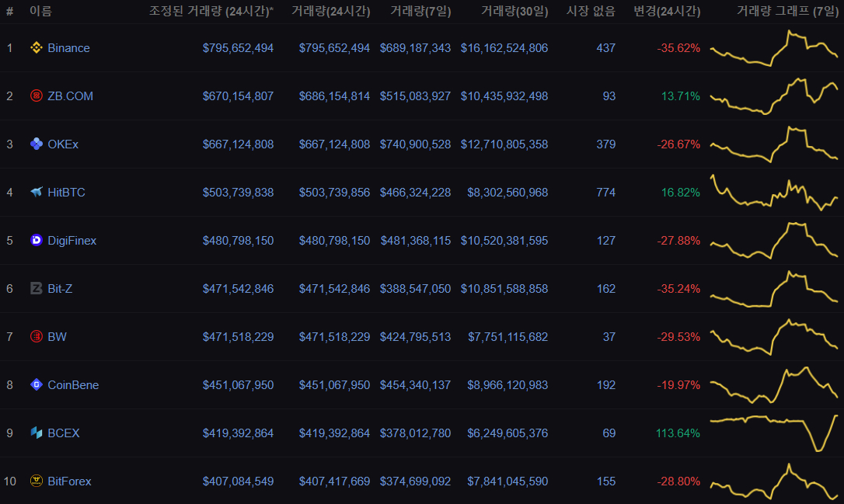Viewport: 844px width, 504px height.
Task: Click BitForex 24h volume $407,417,669
Action: (x=334, y=481)
